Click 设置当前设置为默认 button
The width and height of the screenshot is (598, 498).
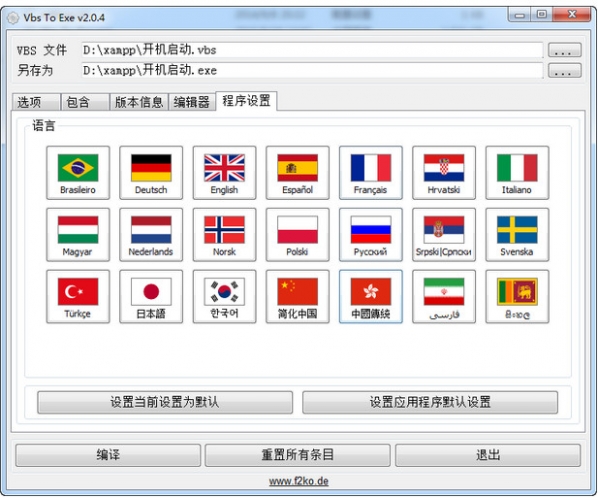(x=165, y=402)
